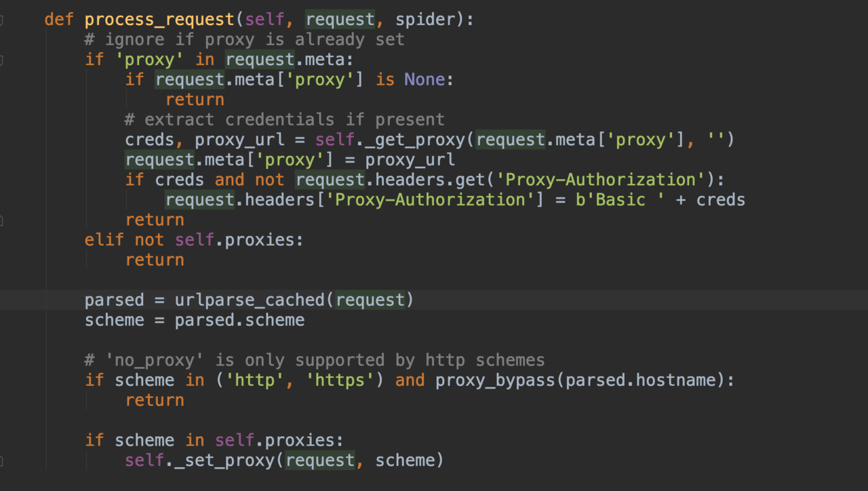Image resolution: width=868 pixels, height=491 pixels.
Task: Collapse the process_request function fold marker
Action: pos(1,20)
